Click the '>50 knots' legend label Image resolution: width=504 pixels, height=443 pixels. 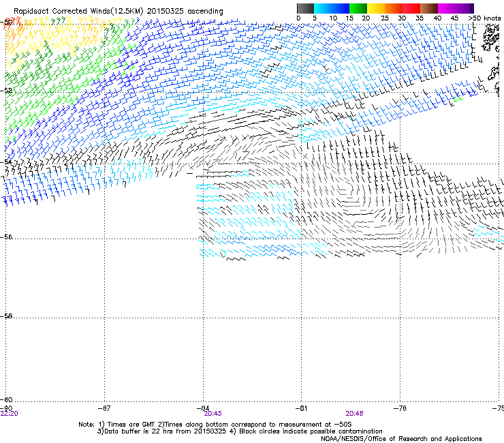tap(484, 18)
